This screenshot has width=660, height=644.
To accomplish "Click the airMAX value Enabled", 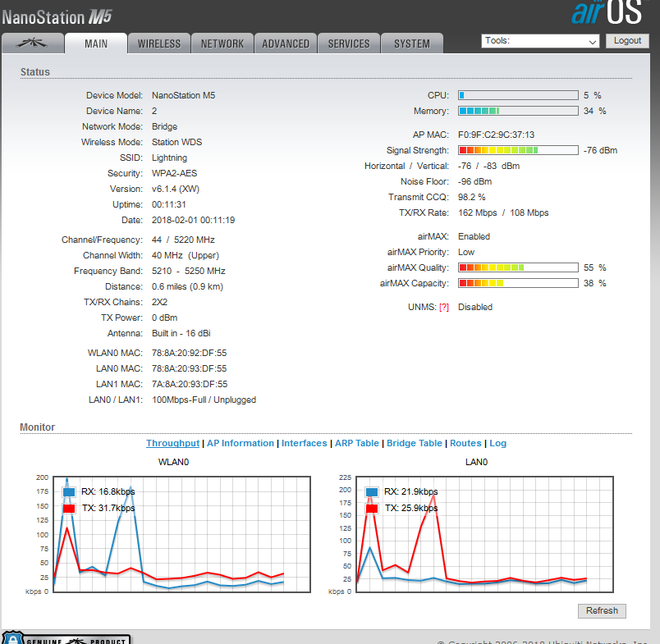I will click(474, 236).
